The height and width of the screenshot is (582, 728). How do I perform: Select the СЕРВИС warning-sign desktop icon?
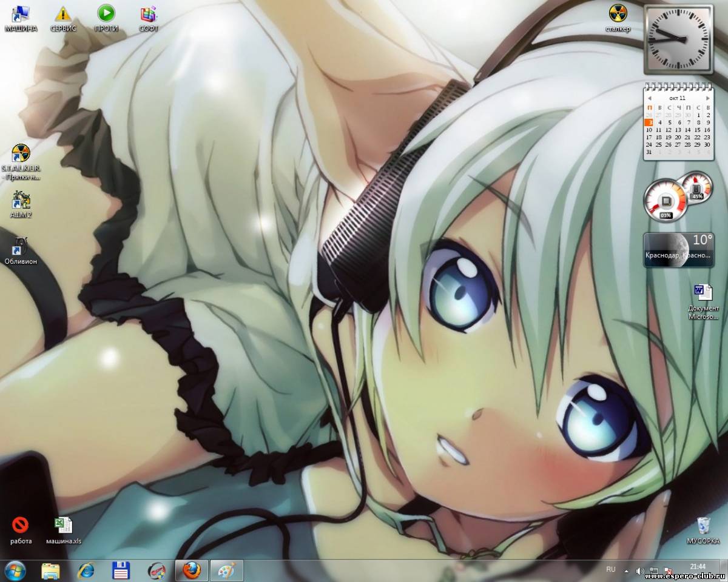(x=63, y=18)
